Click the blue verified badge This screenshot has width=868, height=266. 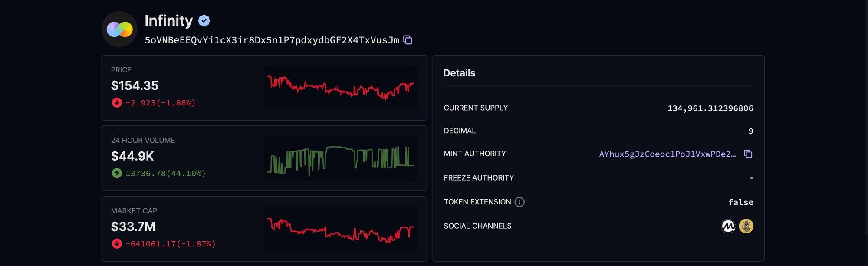[x=204, y=20]
